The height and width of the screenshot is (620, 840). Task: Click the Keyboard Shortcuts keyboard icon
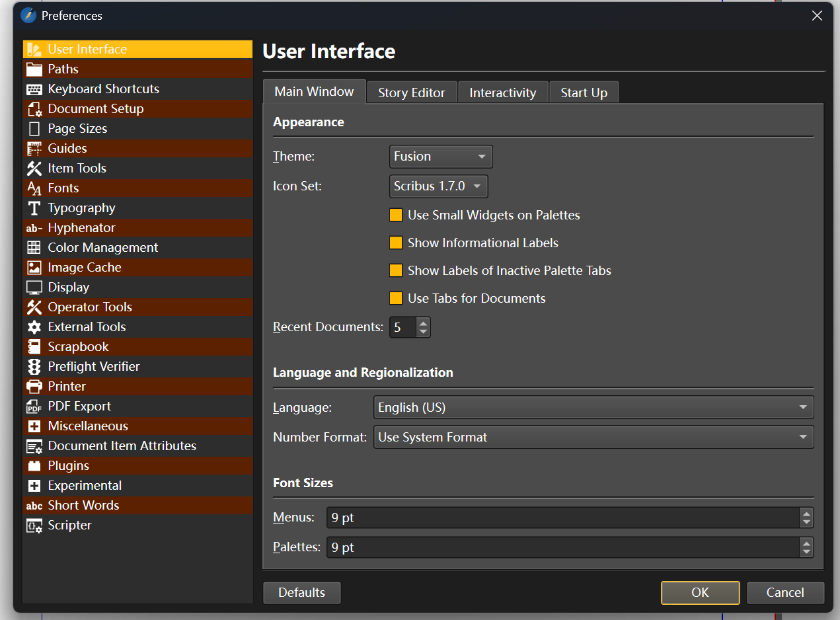coord(34,89)
